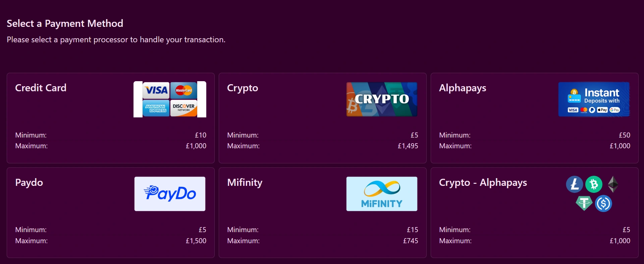Click the dollar coin icon on Crypto - Alphapays
The height and width of the screenshot is (264, 644).
pos(603,204)
